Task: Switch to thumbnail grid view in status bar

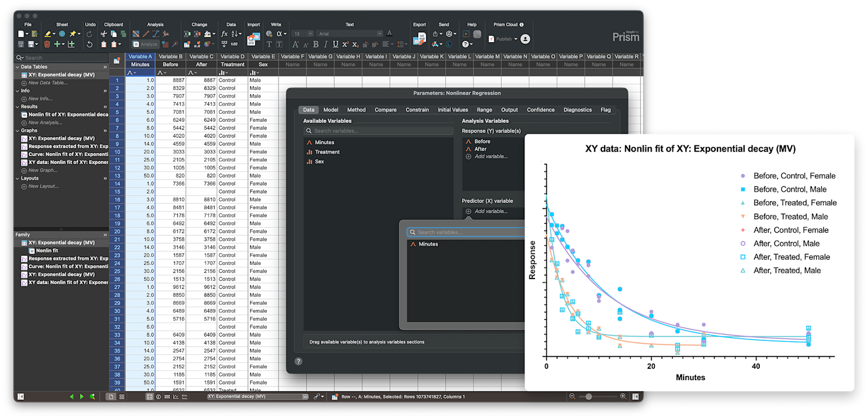Action: 122,396
